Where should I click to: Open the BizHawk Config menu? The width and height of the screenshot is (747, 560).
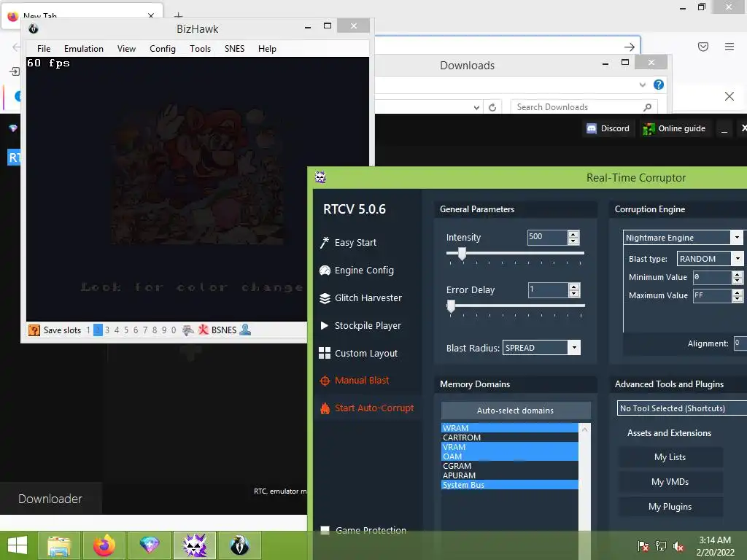(163, 49)
